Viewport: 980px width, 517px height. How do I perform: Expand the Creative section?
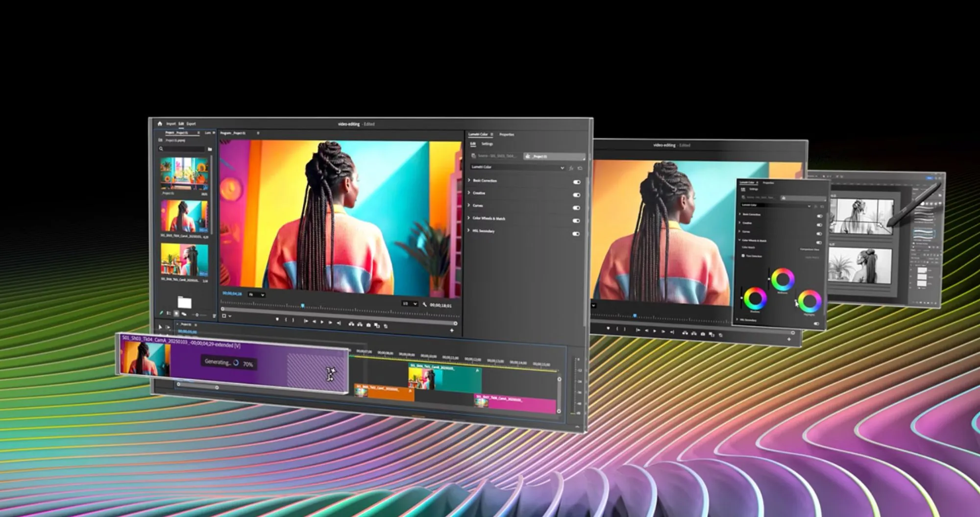(x=469, y=193)
